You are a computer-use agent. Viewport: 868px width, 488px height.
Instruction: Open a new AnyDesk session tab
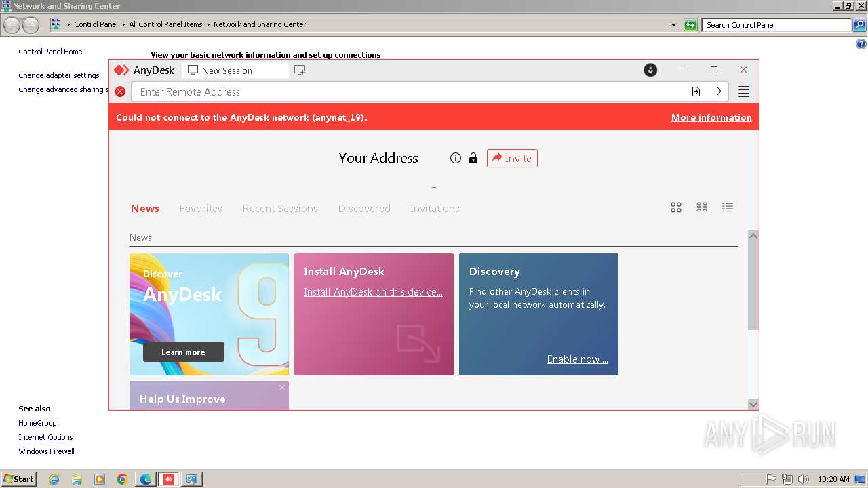(x=300, y=70)
